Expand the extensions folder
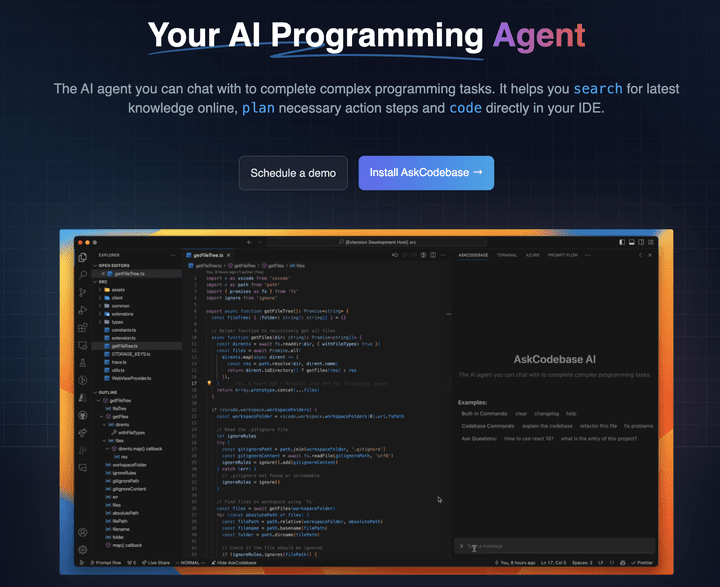The width and height of the screenshot is (720, 587). tap(100, 314)
